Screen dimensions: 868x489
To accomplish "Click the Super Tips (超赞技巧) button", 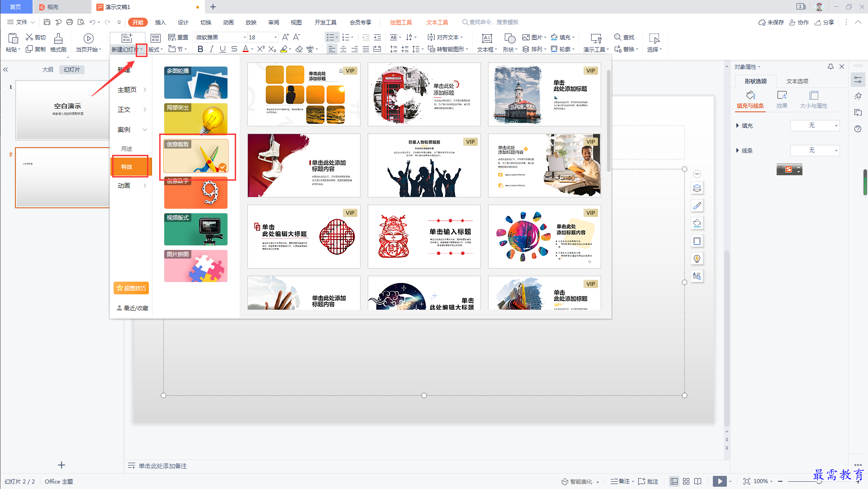I will click(x=131, y=288).
